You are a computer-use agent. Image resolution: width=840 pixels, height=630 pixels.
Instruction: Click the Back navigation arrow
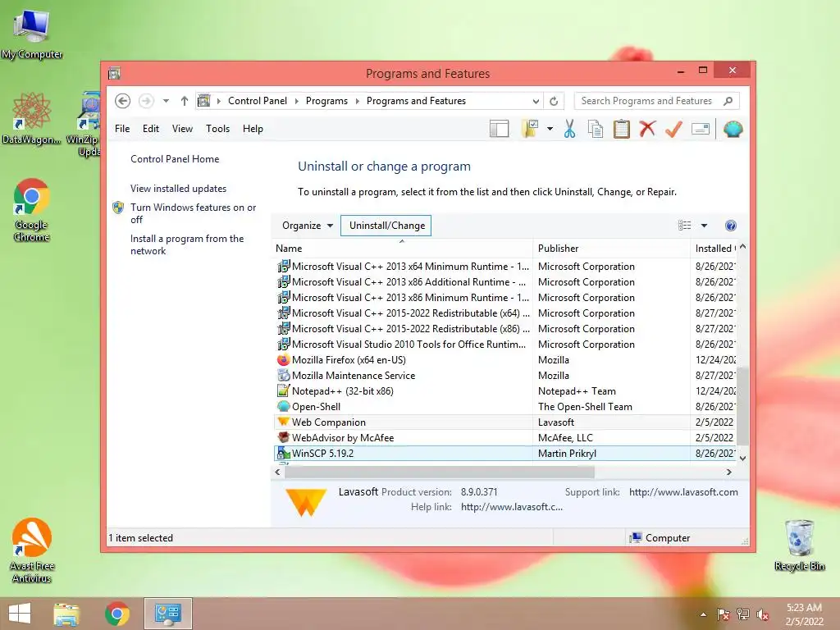coord(123,101)
